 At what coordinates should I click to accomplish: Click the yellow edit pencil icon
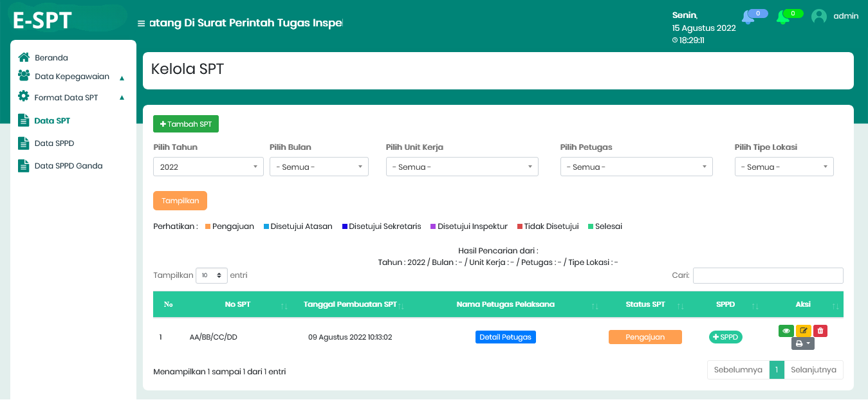pos(803,331)
